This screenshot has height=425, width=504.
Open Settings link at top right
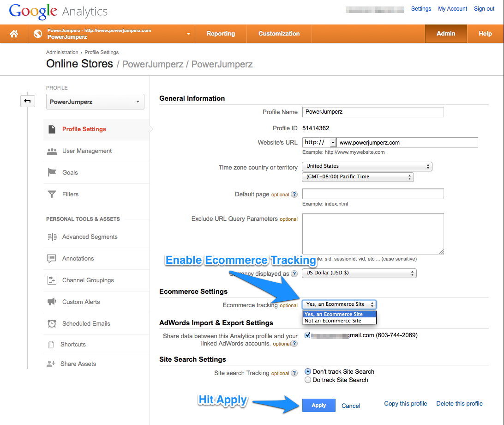click(x=421, y=9)
